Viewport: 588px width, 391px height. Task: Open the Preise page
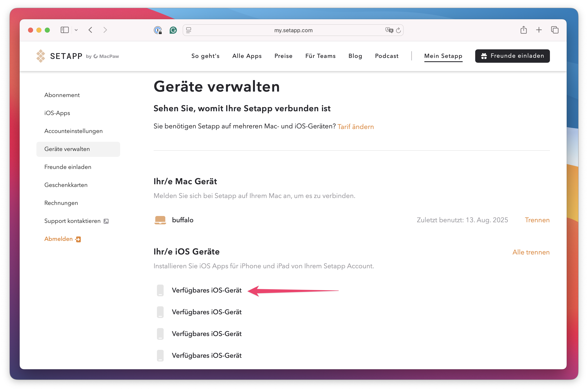click(x=283, y=56)
